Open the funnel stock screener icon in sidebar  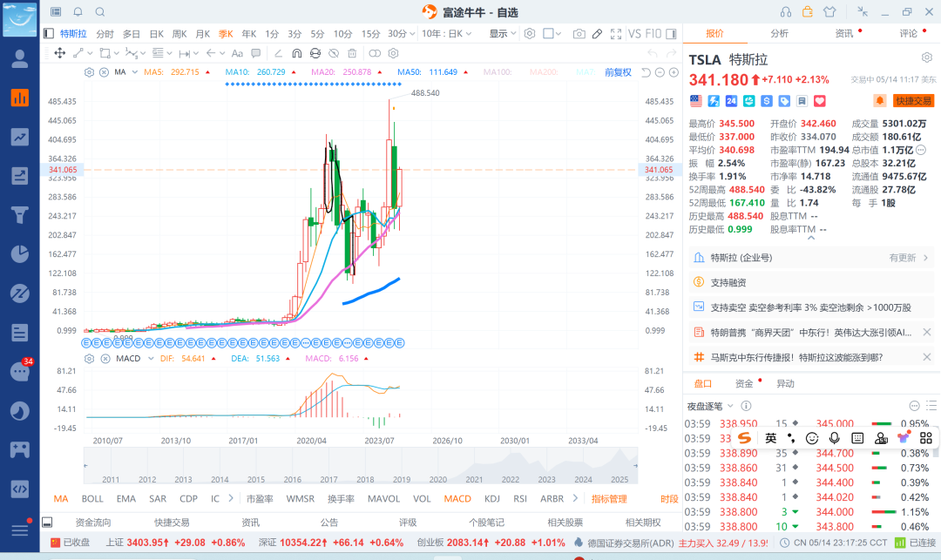coord(20,214)
